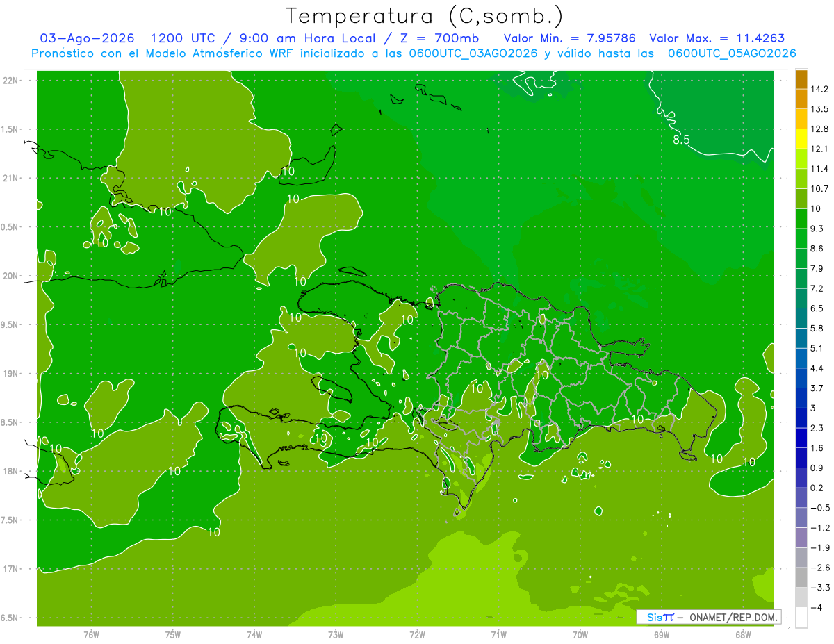This screenshot has width=834, height=644.
Task: Click the '75W' longitude axis label
Action: tap(173, 635)
